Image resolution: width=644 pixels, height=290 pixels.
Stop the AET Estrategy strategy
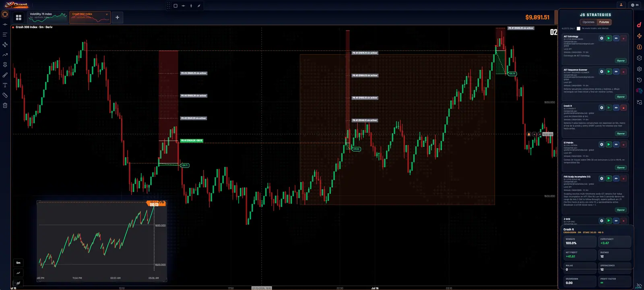623,38
